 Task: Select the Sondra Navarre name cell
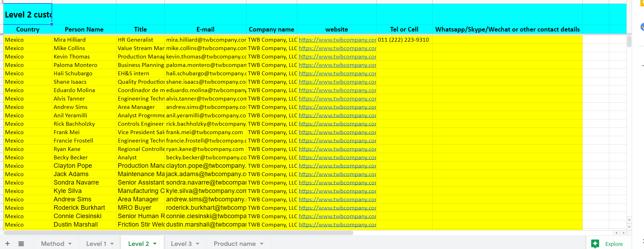click(84, 182)
